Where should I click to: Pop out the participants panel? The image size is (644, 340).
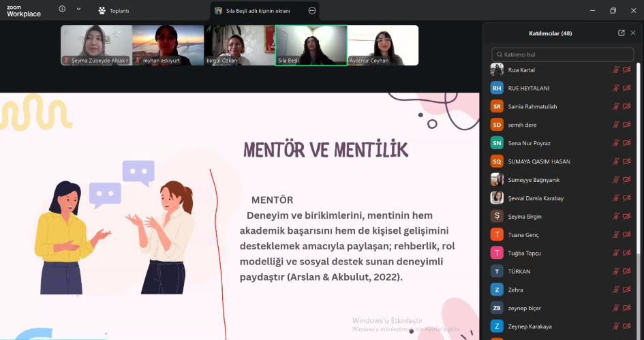point(622,33)
